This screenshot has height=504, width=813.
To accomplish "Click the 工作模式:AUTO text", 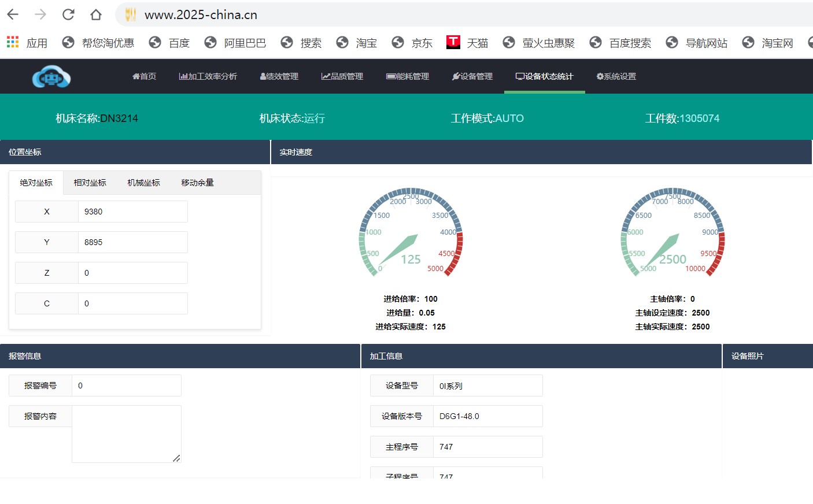I will tap(487, 118).
